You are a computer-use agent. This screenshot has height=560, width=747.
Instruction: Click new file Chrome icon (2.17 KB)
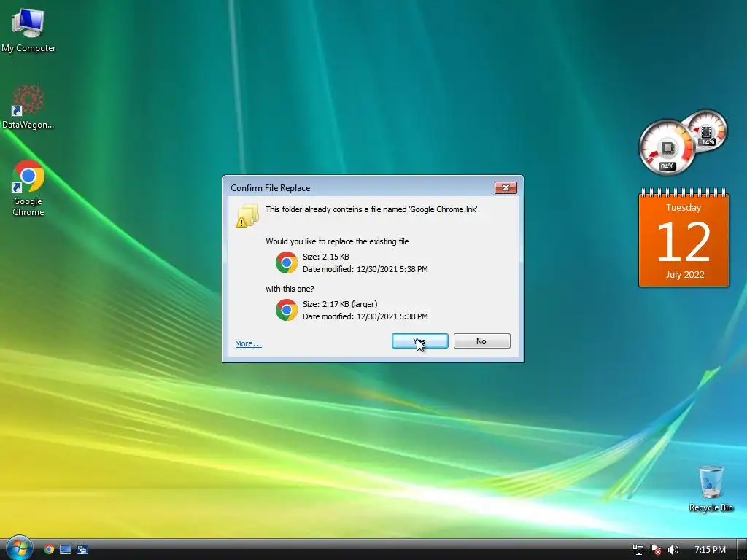click(286, 310)
